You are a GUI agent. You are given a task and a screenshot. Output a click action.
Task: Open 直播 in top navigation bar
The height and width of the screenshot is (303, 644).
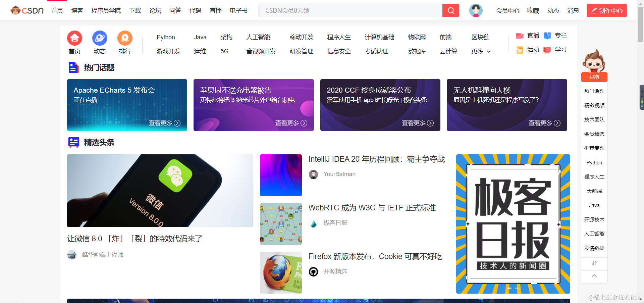coord(216,11)
